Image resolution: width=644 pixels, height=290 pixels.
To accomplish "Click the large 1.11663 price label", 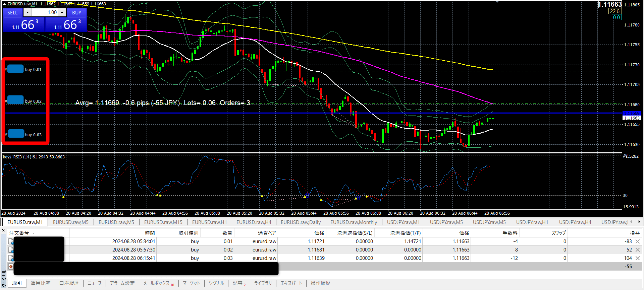I will (x=610, y=4).
